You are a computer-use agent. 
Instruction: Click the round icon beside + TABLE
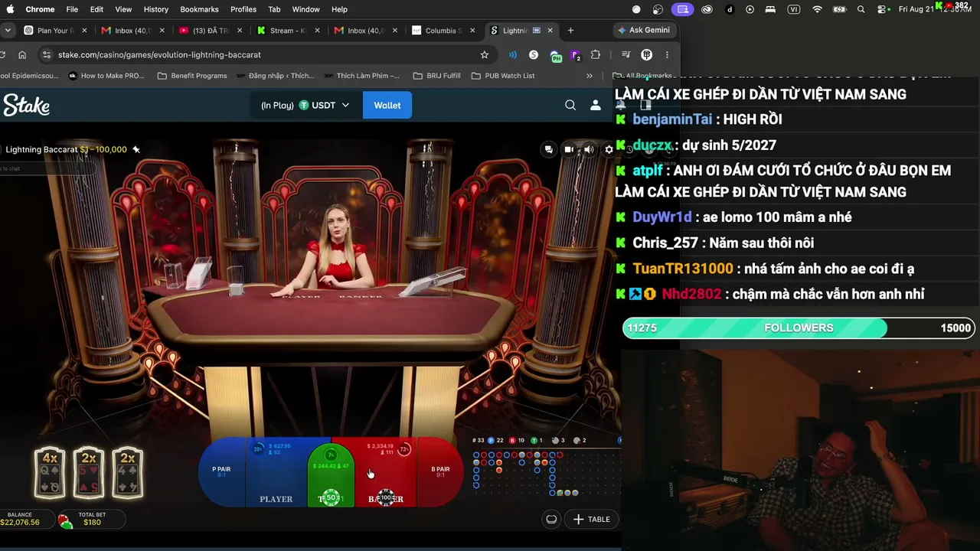pyautogui.click(x=551, y=520)
